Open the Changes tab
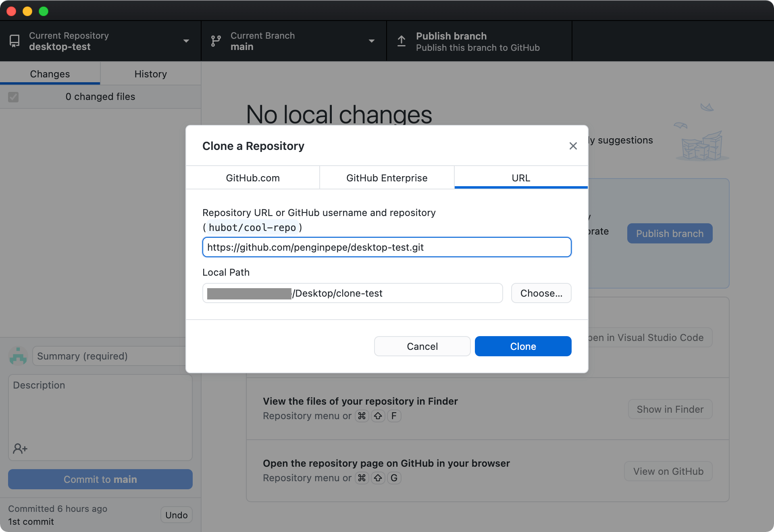 (x=50, y=74)
